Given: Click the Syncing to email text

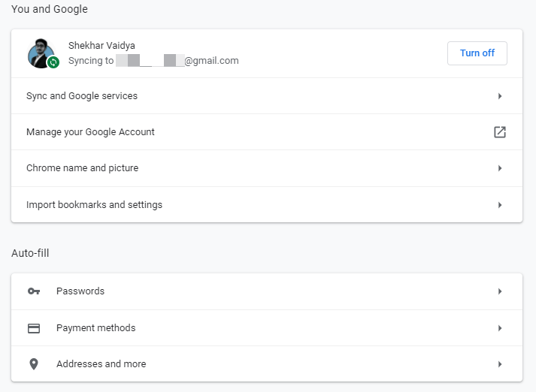Looking at the screenshot, I should (153, 61).
